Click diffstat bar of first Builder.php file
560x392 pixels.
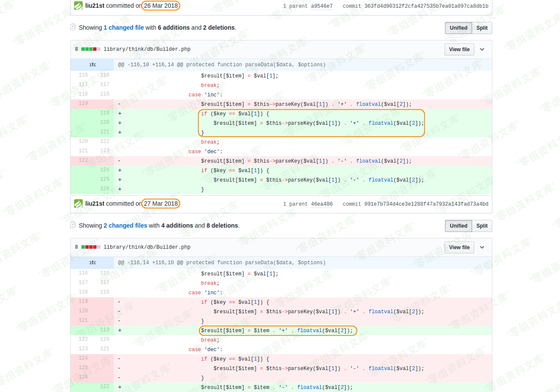pos(90,49)
